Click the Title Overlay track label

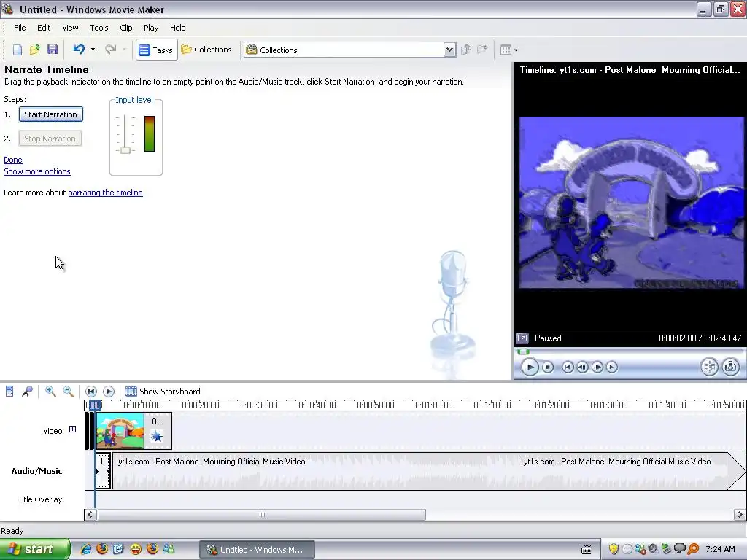coord(40,499)
